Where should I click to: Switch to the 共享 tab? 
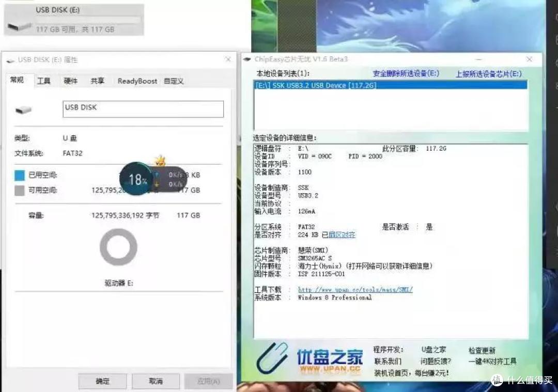click(97, 81)
